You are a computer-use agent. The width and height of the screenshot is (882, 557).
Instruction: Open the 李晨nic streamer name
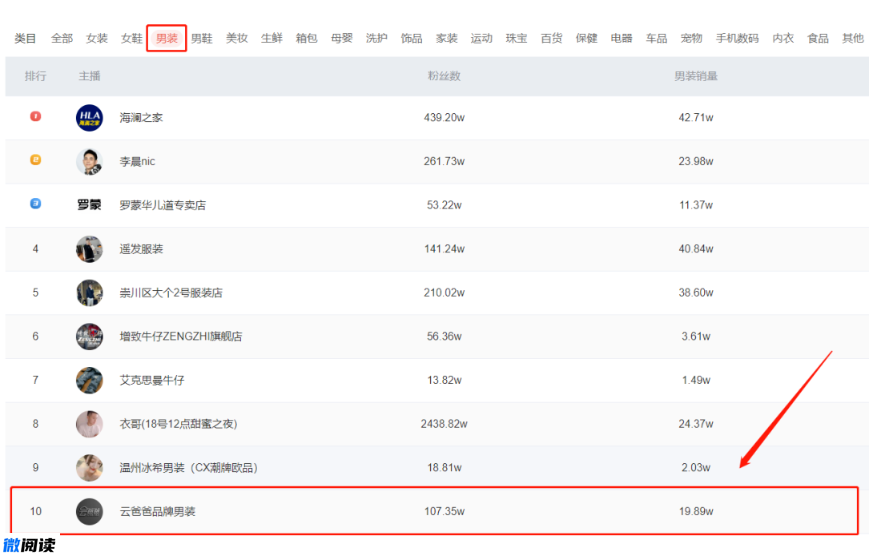[137, 161]
